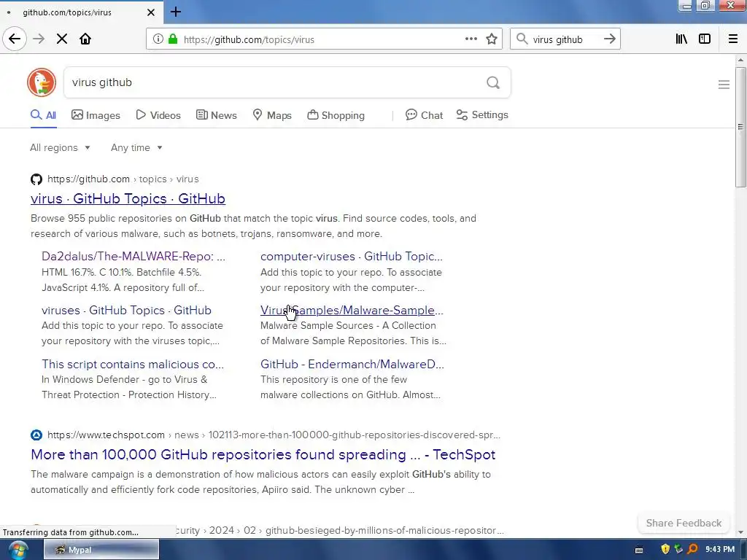Open the Windows Start menu

point(18,550)
